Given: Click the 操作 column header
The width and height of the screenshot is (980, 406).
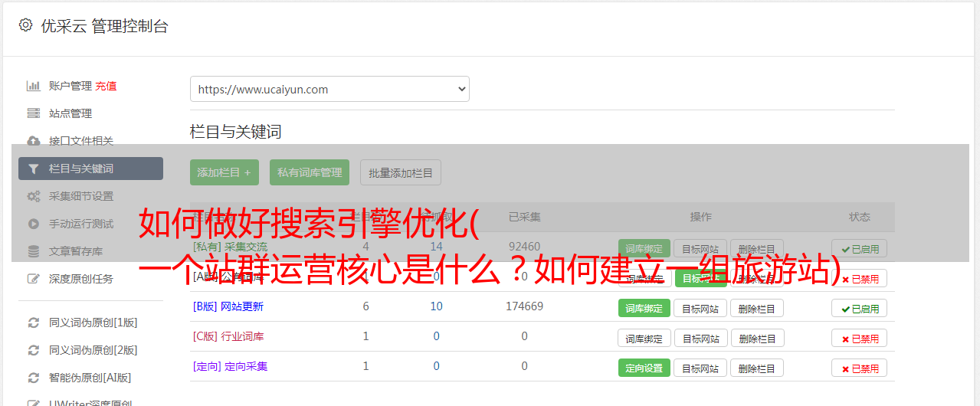Looking at the screenshot, I should coord(701,217).
